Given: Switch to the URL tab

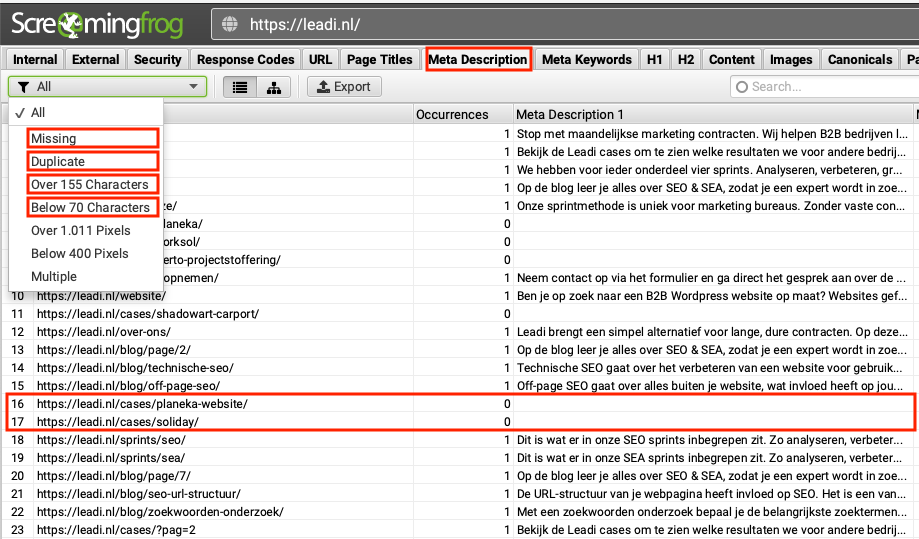Looking at the screenshot, I should click(x=321, y=59).
